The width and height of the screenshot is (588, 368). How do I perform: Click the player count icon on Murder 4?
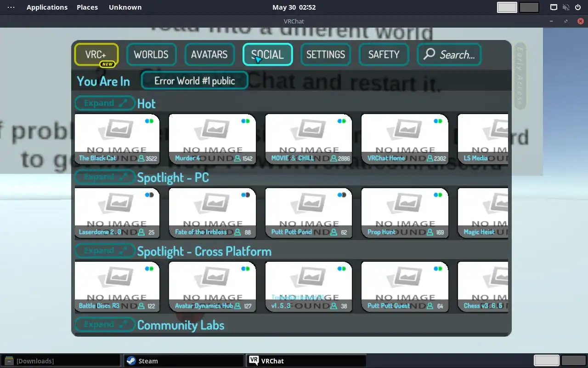click(x=237, y=158)
